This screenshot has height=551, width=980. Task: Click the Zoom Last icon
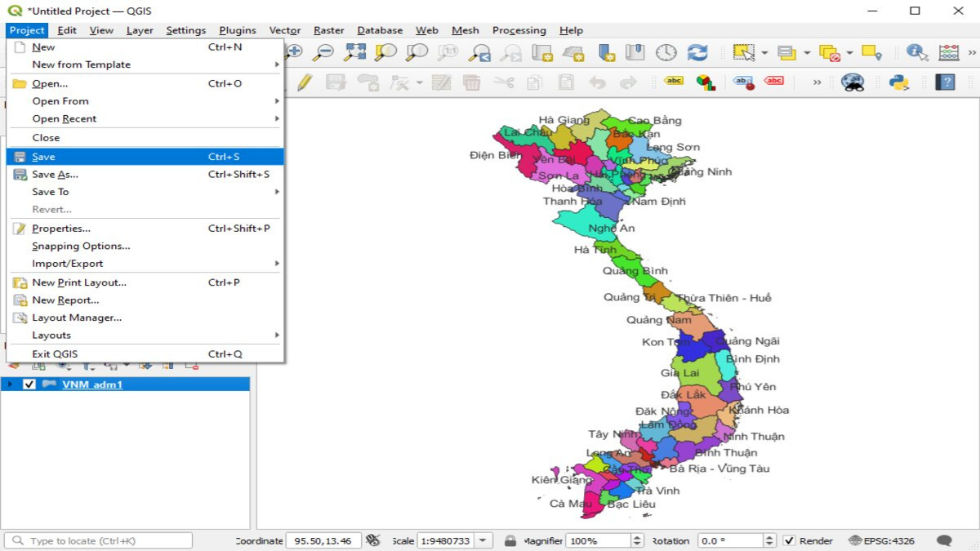[479, 52]
